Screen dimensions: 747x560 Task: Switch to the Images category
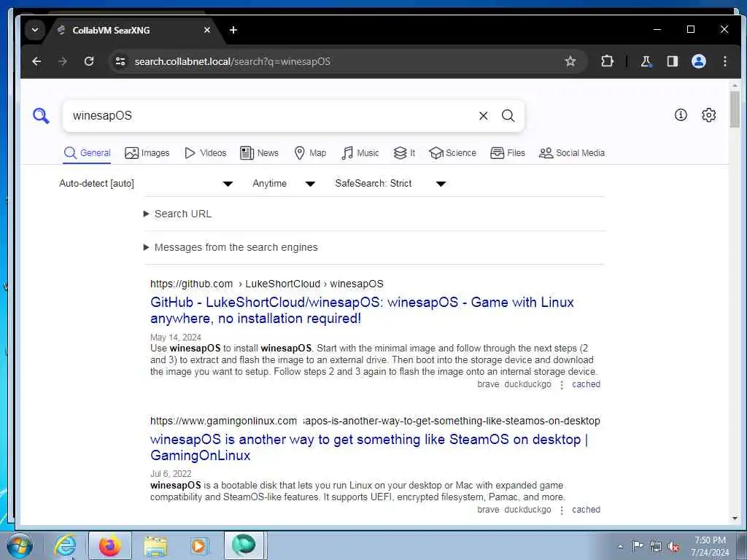point(147,153)
